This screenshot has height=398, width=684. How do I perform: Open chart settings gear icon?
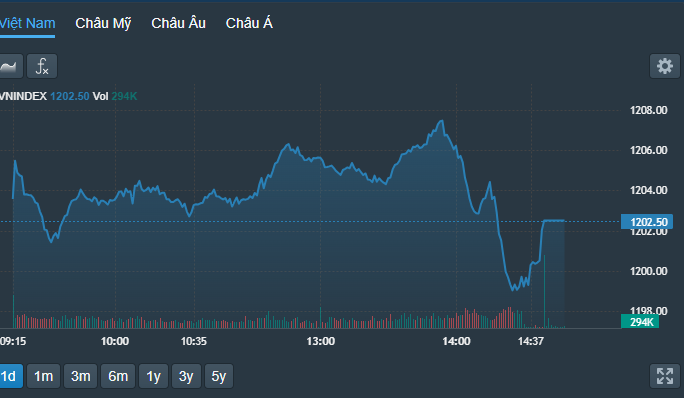pos(665,66)
